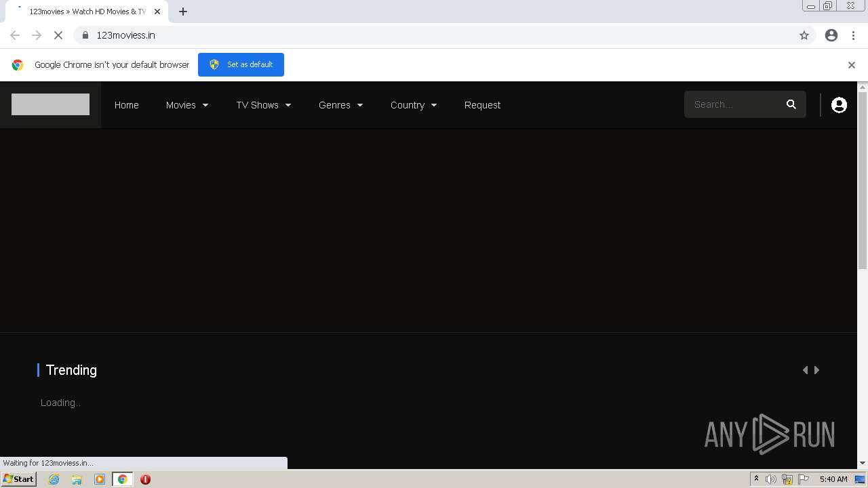Show previous trending items arrow
Screen dimensions: 868x488
[806, 370]
